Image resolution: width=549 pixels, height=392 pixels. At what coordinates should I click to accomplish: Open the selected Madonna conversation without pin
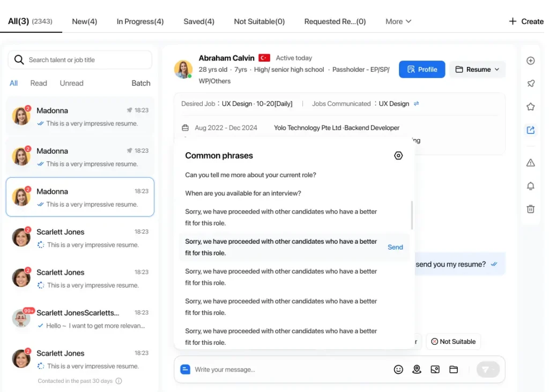[80, 197]
